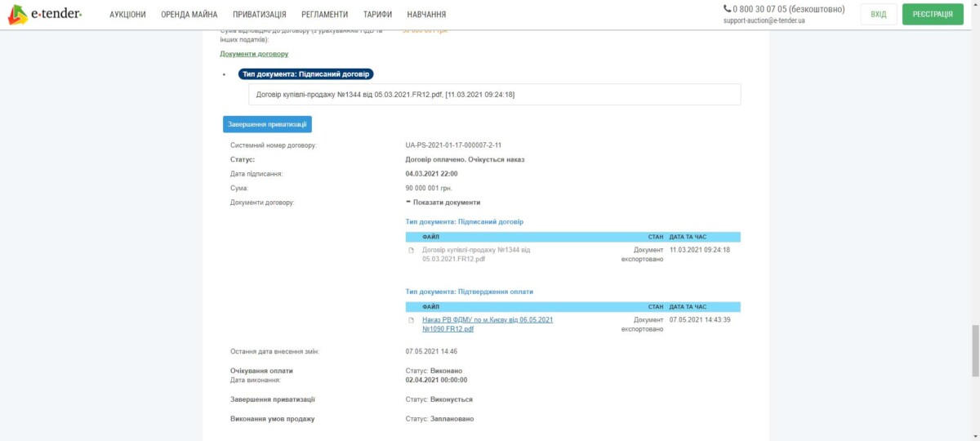Click the file icon beside Договір купівлі-продажу №1344
The image size is (980, 441).
tap(412, 250)
